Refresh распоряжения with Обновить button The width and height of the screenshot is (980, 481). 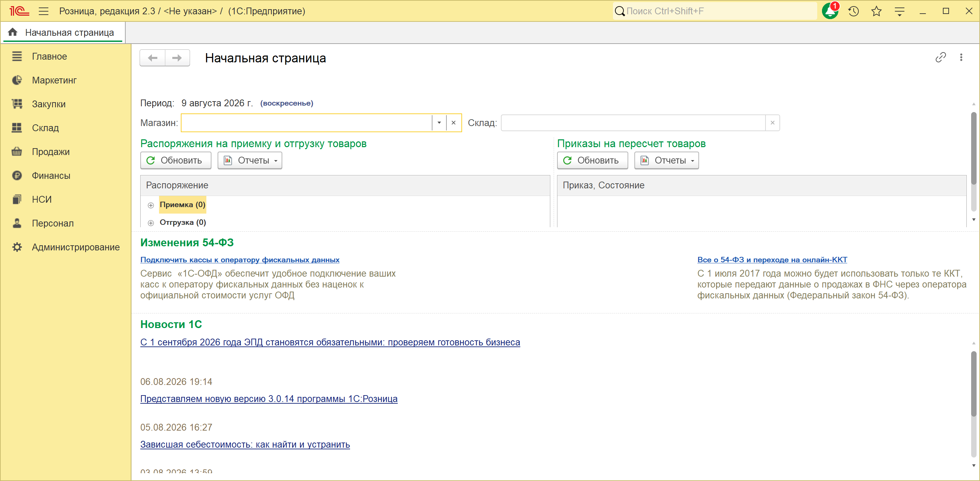[176, 160]
